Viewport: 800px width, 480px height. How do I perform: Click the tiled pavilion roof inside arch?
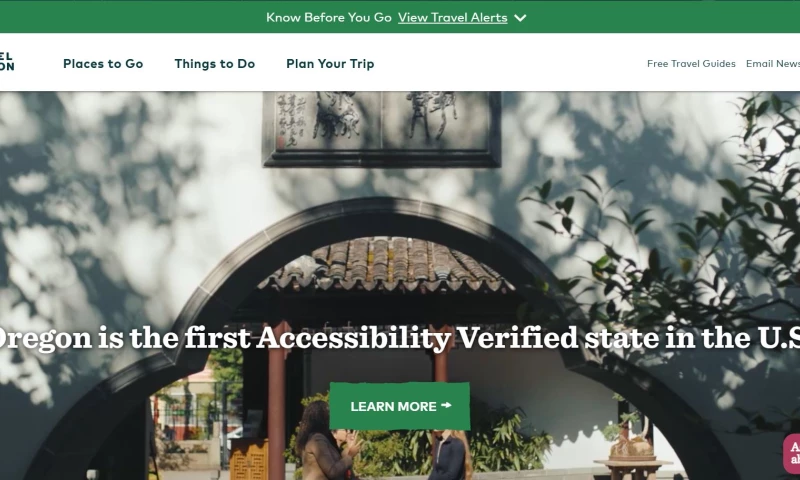(386, 264)
